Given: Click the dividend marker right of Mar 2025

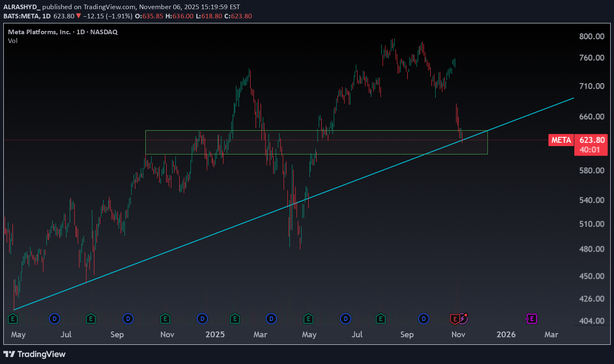Looking at the screenshot, I should pos(271,319).
